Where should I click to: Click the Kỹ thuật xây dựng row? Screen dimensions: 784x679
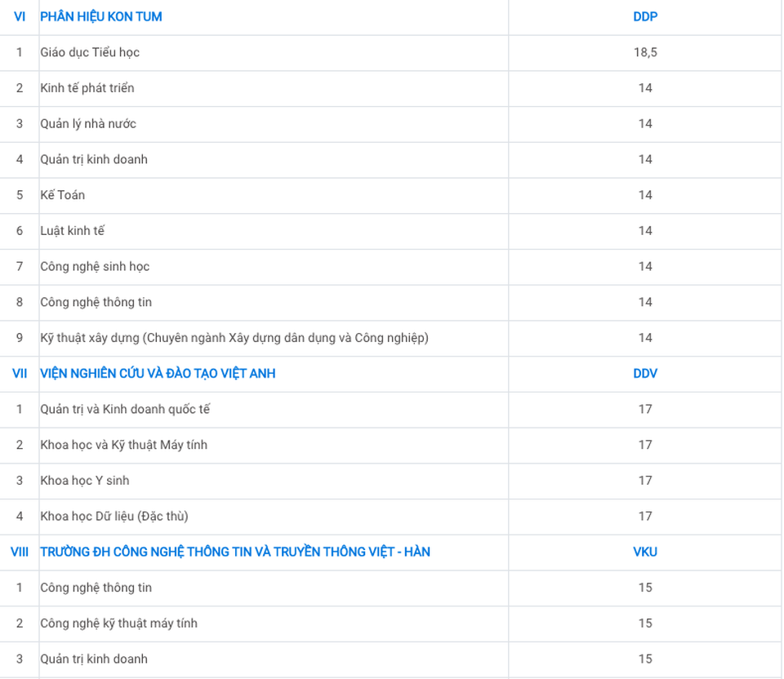234,337
